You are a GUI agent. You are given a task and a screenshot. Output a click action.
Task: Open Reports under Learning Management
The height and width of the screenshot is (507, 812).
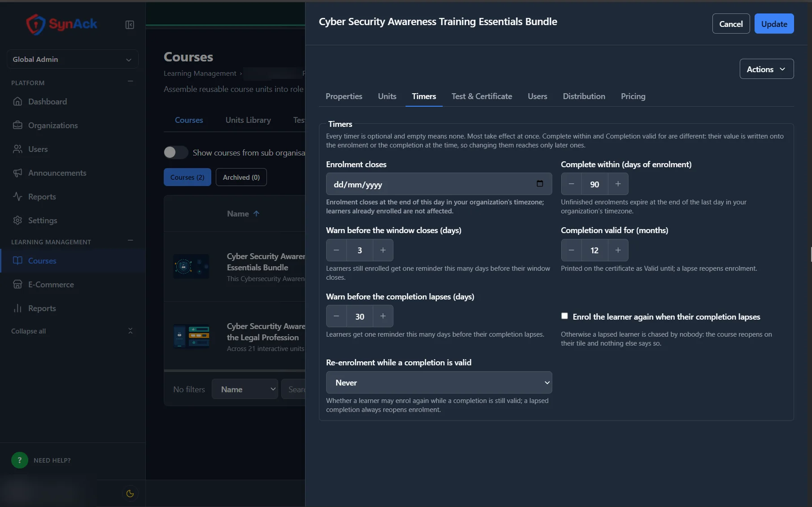[73, 308]
